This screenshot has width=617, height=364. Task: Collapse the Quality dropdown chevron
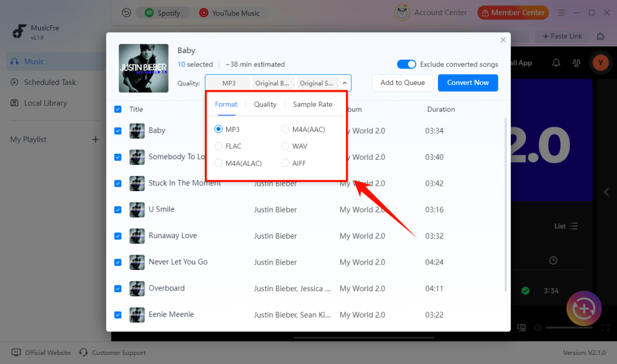pyautogui.click(x=345, y=83)
